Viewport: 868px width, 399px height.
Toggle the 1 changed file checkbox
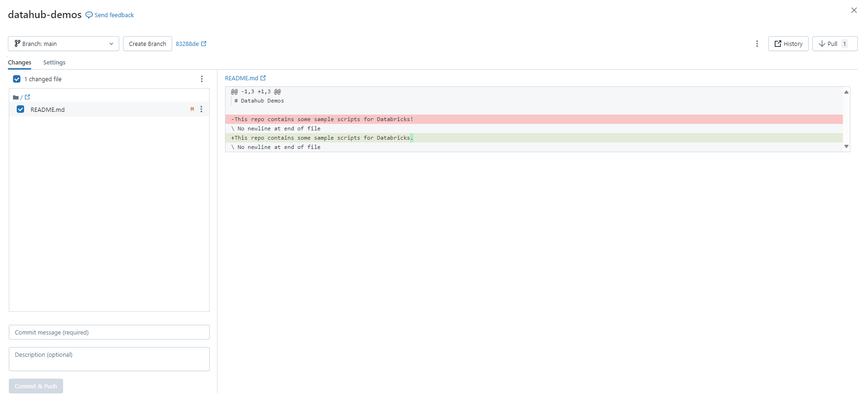coord(17,79)
